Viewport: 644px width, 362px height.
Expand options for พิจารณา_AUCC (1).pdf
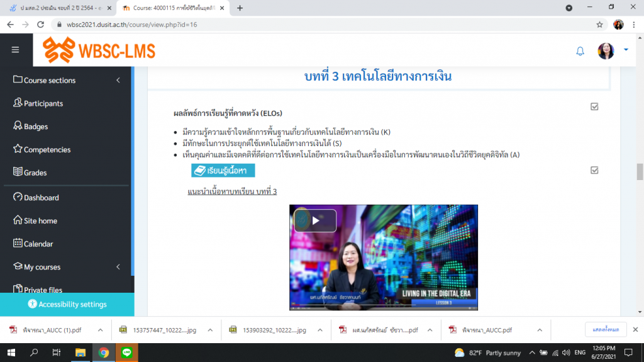click(x=100, y=330)
